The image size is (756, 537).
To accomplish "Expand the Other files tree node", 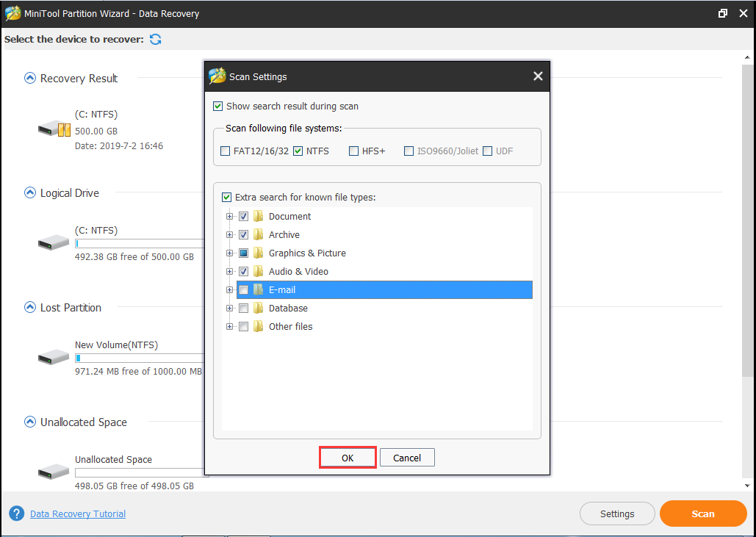I will 229,326.
